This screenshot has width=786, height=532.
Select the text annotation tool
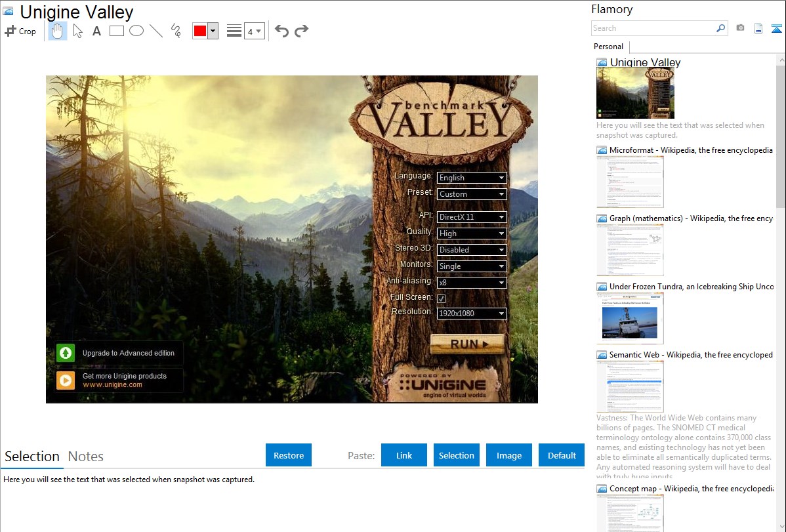click(x=96, y=31)
